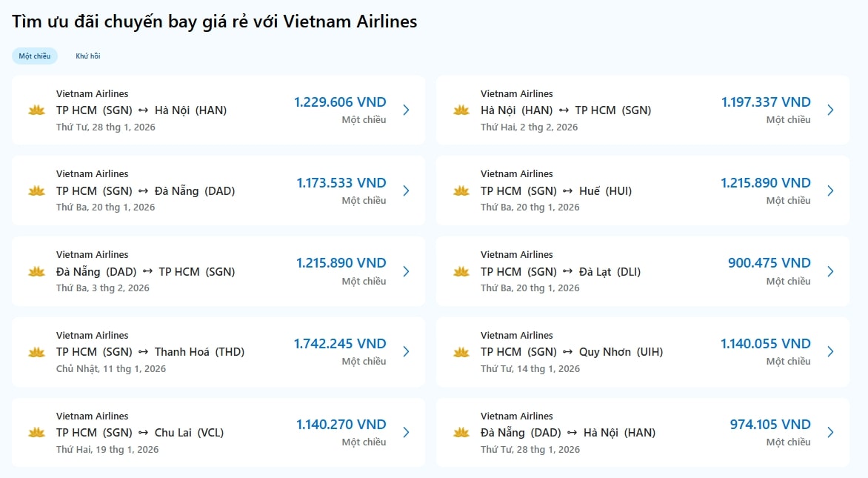Open details arrow for TP HCM-Đà Lạt flight

pos(830,271)
